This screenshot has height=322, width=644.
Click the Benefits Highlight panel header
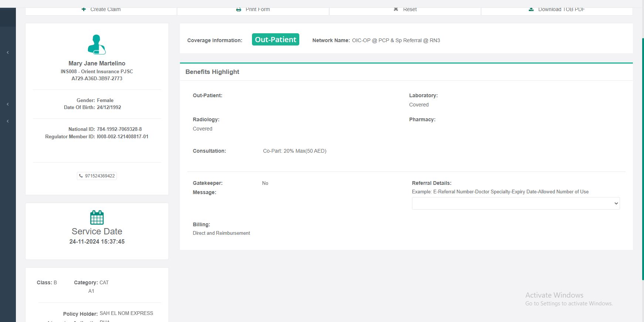[x=212, y=72]
